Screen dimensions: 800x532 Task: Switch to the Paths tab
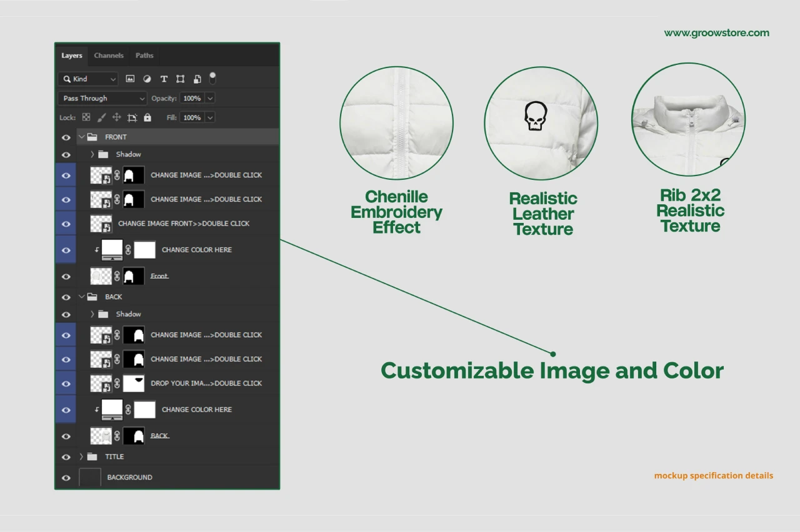click(x=144, y=56)
